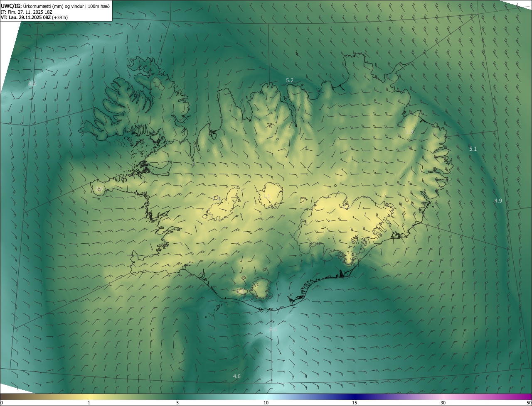Image resolution: width=532 pixels, height=406 pixels.
Task: Click the '15' tick label on the color scale
Action: click(355, 403)
